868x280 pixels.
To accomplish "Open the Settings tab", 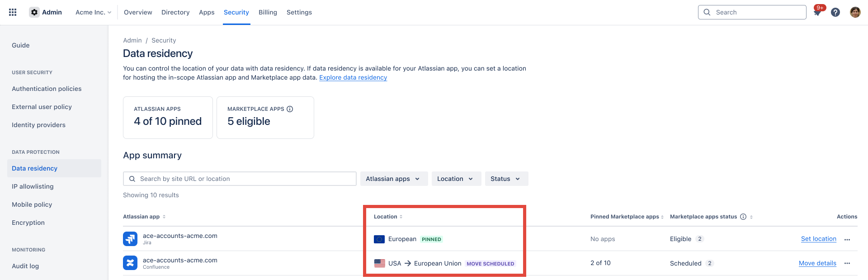I will pos(299,12).
